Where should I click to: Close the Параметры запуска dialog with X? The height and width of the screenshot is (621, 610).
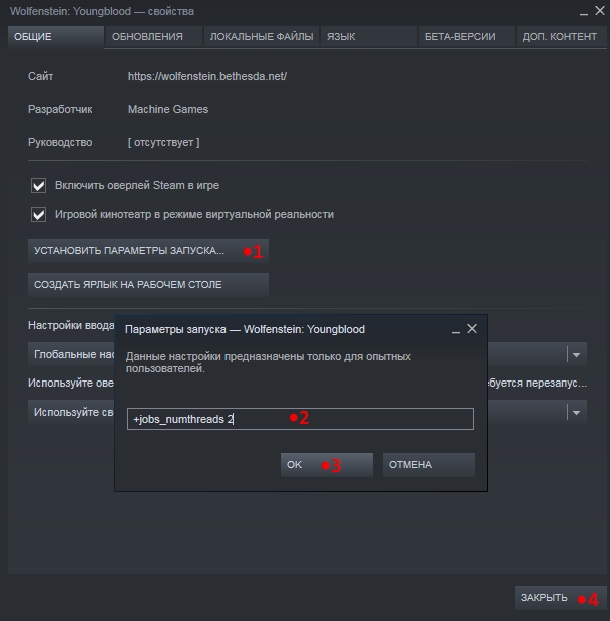click(472, 328)
